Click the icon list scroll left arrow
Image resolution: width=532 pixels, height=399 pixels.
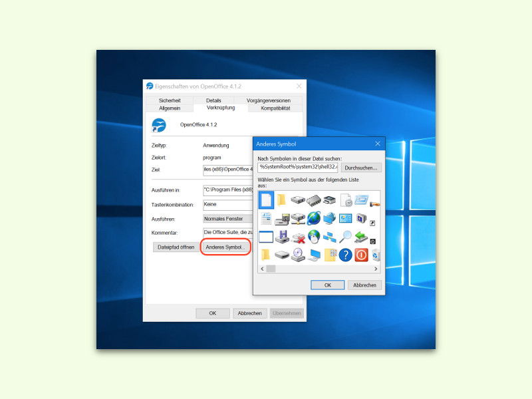click(x=262, y=269)
